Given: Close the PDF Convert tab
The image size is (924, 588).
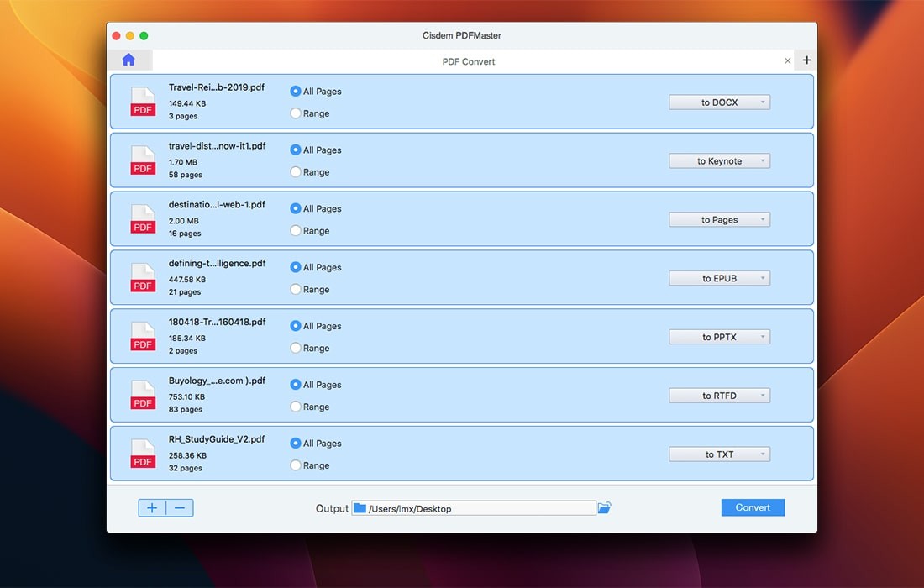Looking at the screenshot, I should (x=787, y=60).
